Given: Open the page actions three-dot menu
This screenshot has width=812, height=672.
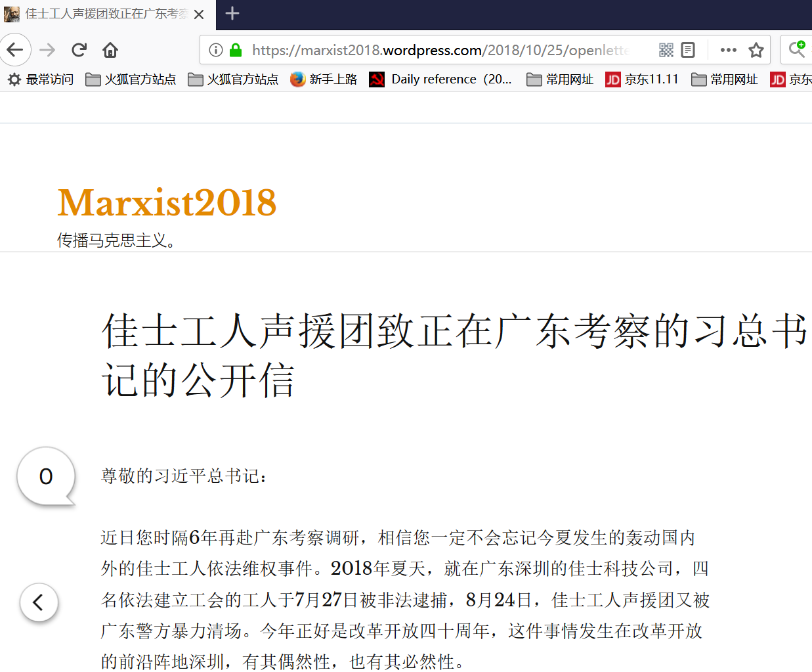Looking at the screenshot, I should pos(728,50).
